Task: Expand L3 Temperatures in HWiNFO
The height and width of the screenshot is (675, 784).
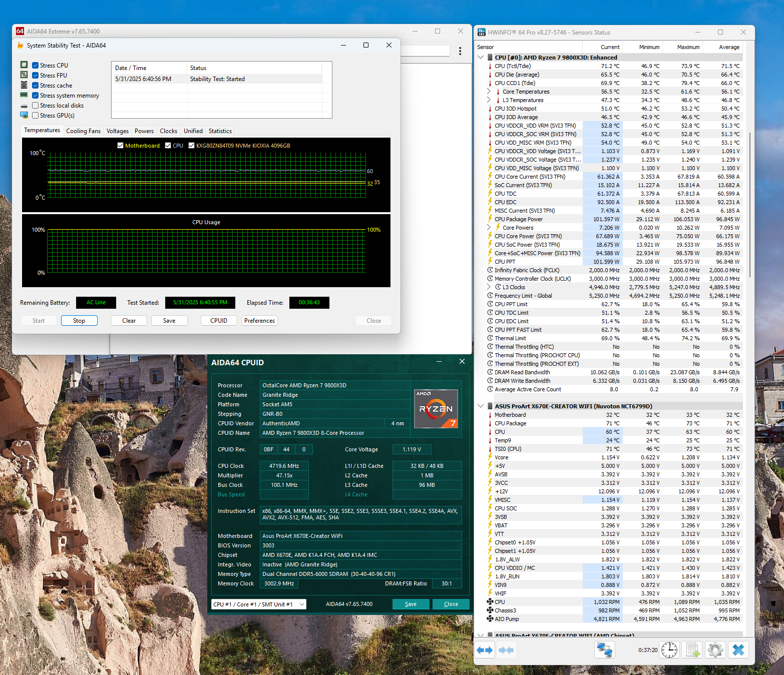Action: tap(489, 100)
